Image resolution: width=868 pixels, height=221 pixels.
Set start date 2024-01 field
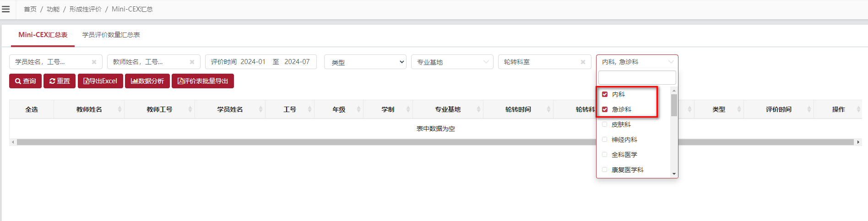coord(253,62)
